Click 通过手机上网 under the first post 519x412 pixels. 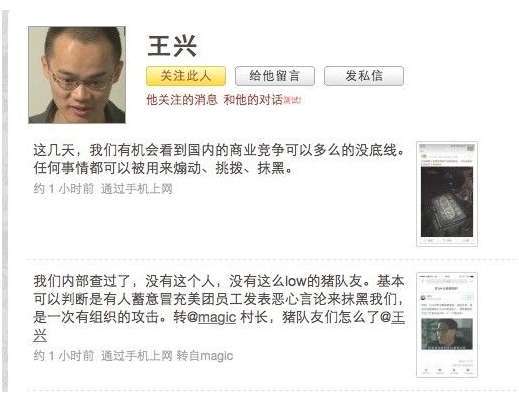137,189
